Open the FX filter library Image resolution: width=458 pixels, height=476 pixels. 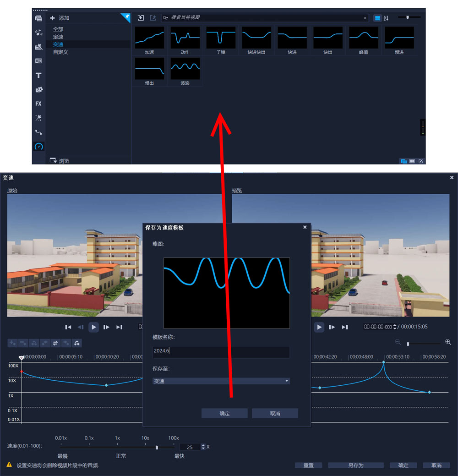[x=38, y=104]
